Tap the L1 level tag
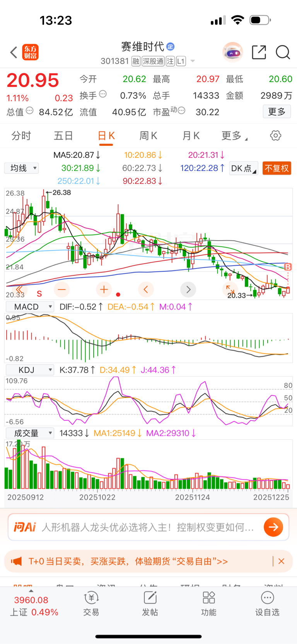Screen dimensions: 297x644 pos(181,61)
